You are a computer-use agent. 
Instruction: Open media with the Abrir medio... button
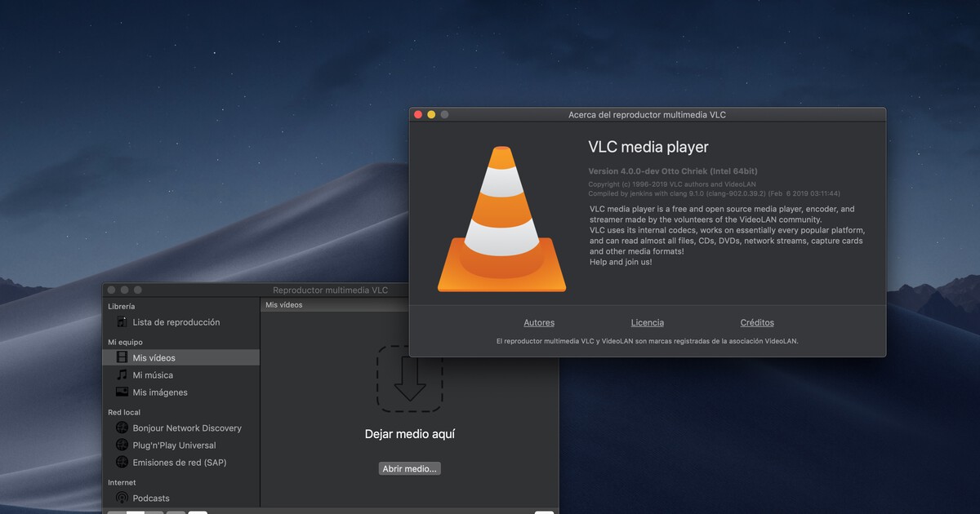point(410,468)
